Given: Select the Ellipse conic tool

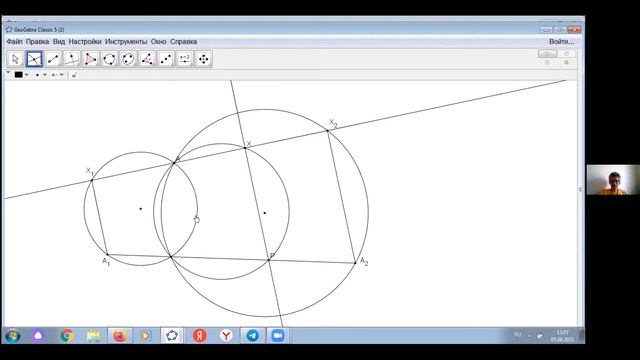Looking at the screenshot, I should [x=128, y=59].
